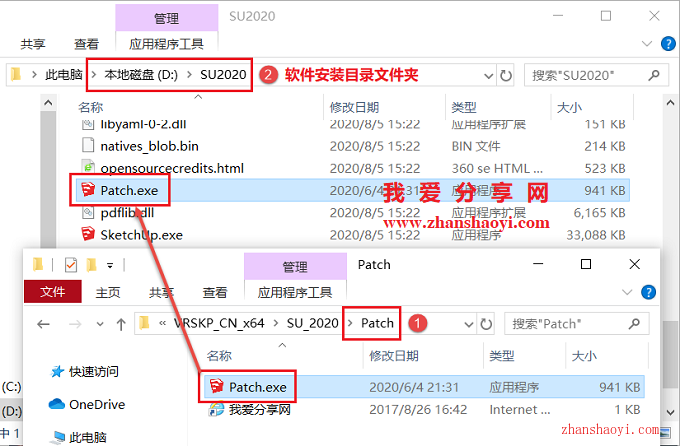This screenshot has width=680, height=446.
Task: Click help icon in SU2020 window
Action: (x=668, y=43)
